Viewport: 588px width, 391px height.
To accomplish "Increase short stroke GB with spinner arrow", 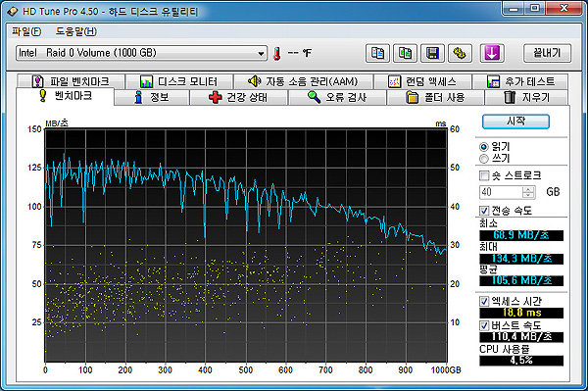I will pos(528,189).
